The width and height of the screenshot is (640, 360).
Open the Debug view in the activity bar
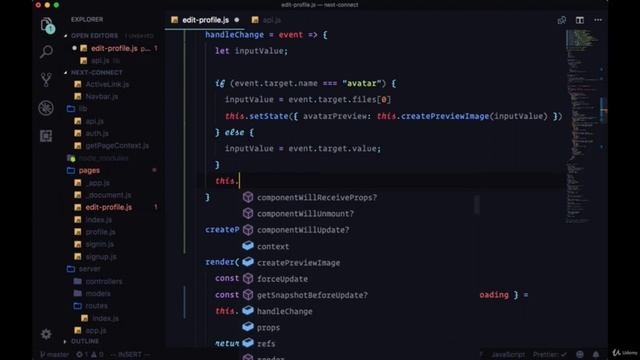[46, 108]
